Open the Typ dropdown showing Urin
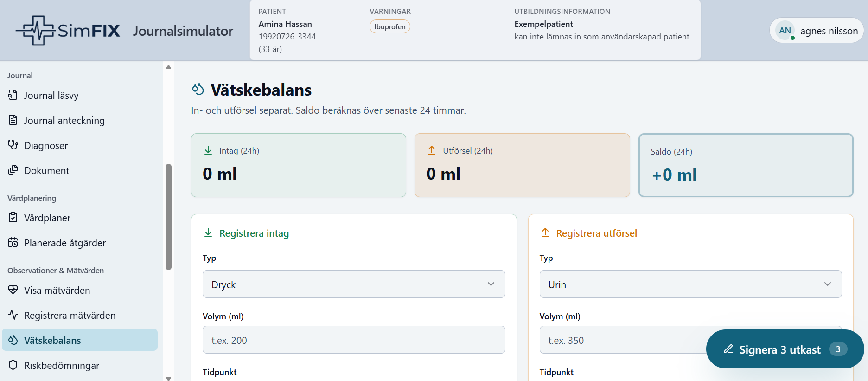The height and width of the screenshot is (381, 868). point(690,284)
